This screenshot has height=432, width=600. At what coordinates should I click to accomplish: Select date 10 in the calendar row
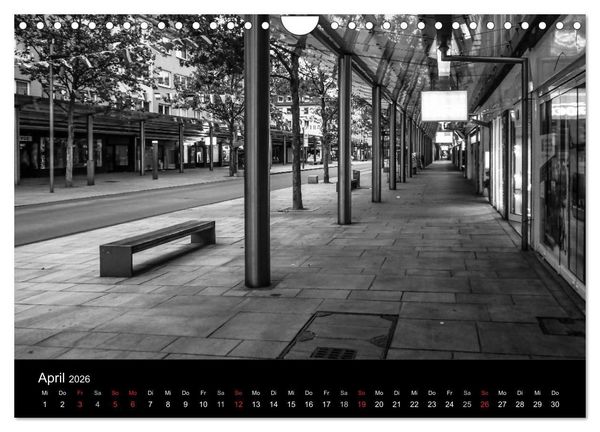coord(203,404)
